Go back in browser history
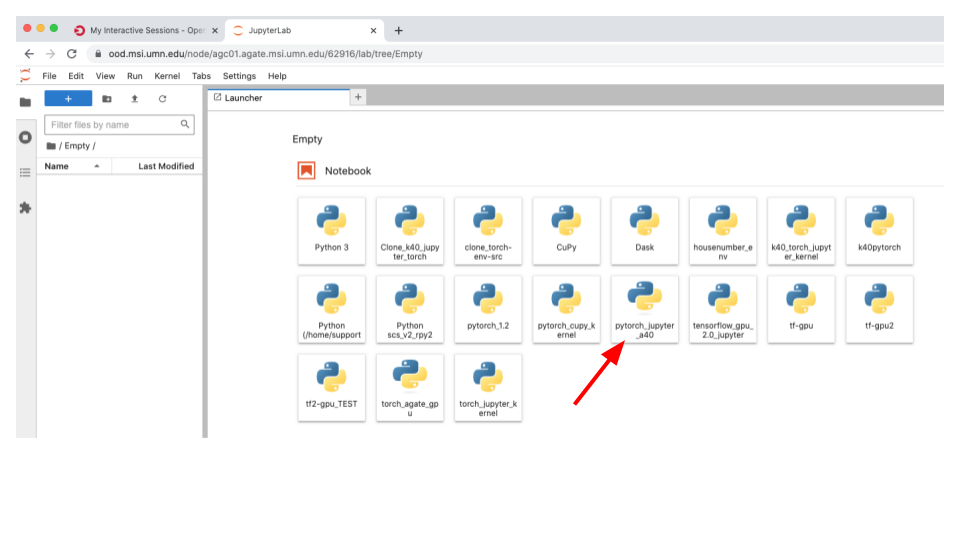 [x=29, y=54]
